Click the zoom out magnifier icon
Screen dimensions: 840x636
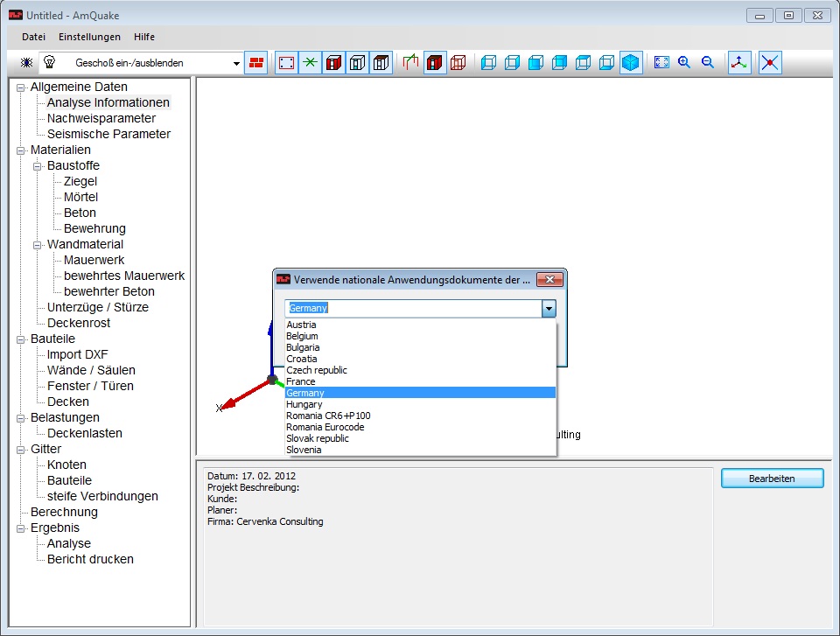coord(708,62)
